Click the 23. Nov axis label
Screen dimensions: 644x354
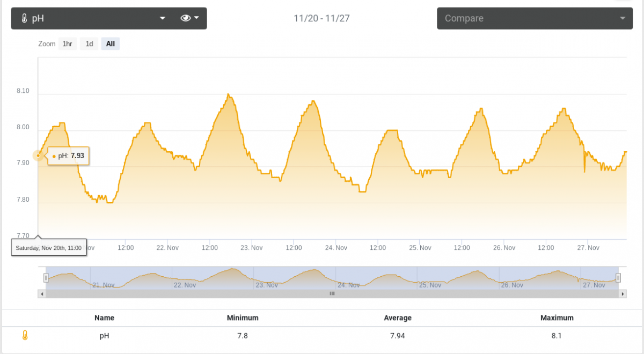click(x=252, y=248)
